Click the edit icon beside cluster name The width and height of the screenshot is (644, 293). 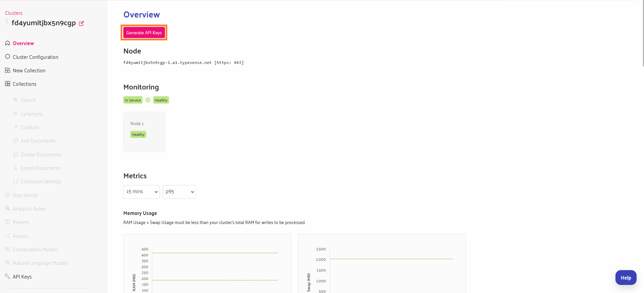81,24
